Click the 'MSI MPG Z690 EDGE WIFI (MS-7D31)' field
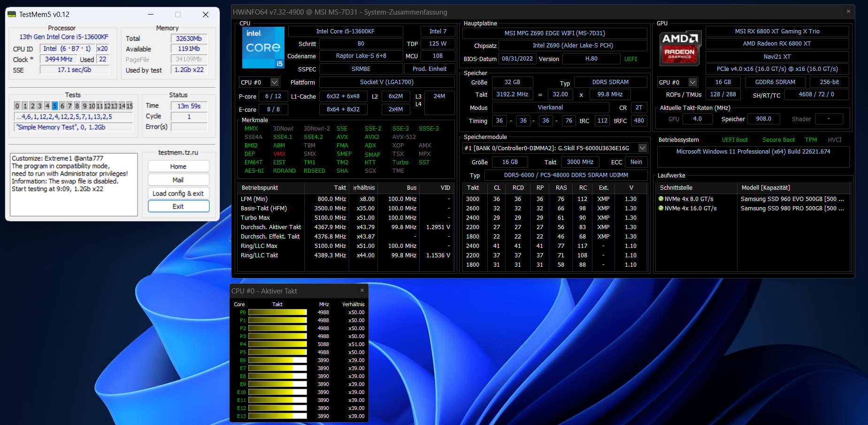Image resolution: width=868 pixels, height=425 pixels. [x=555, y=33]
